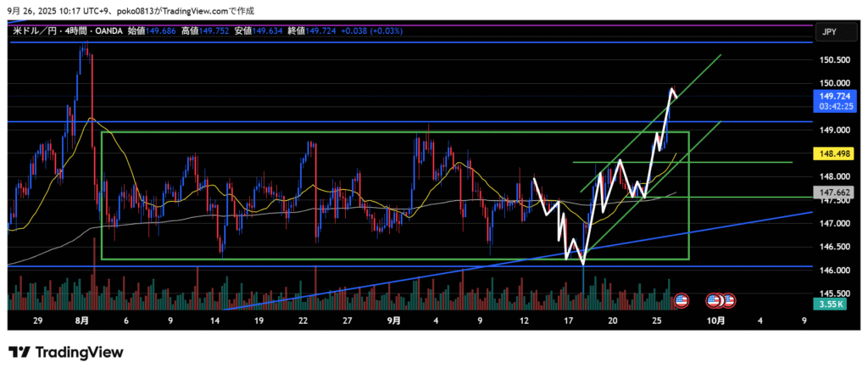The image size is (868, 374).
Task: Open the JPY currency selector
Action: coord(827,31)
